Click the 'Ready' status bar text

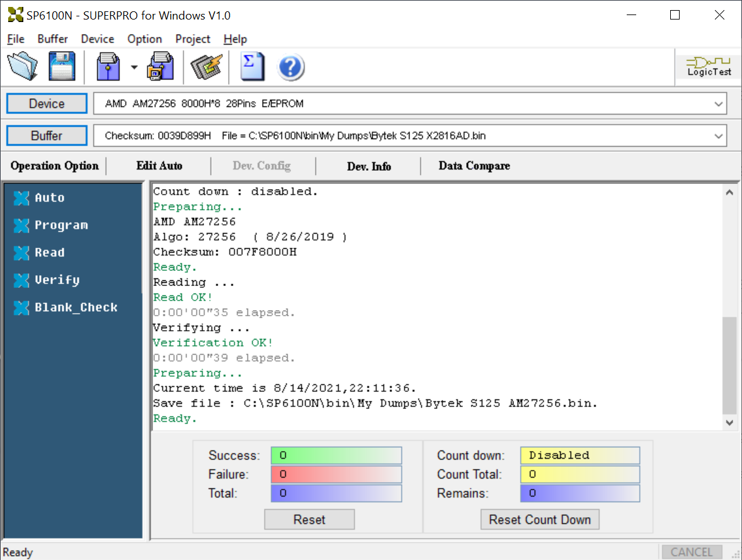[x=18, y=552]
